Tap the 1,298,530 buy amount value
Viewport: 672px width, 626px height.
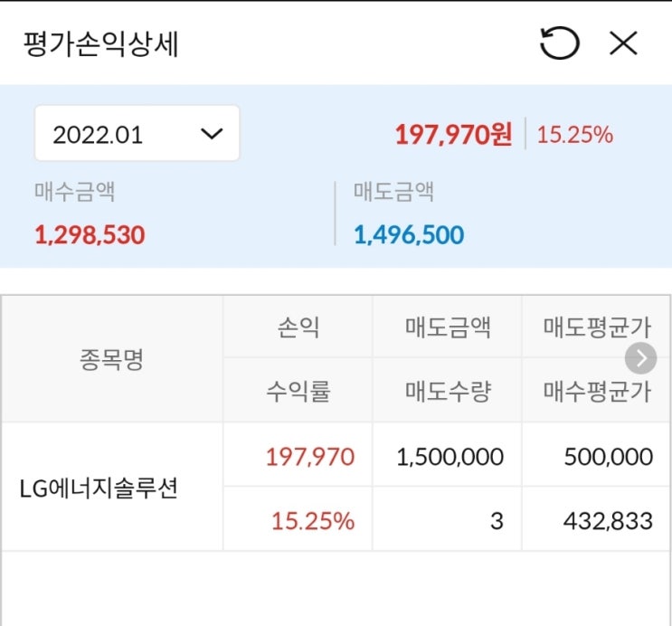90,235
